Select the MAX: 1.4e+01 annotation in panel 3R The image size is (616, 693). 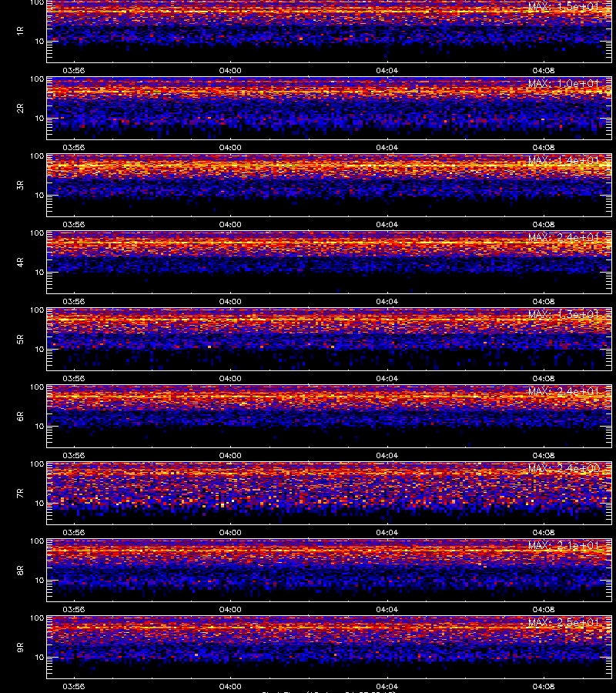click(x=564, y=160)
